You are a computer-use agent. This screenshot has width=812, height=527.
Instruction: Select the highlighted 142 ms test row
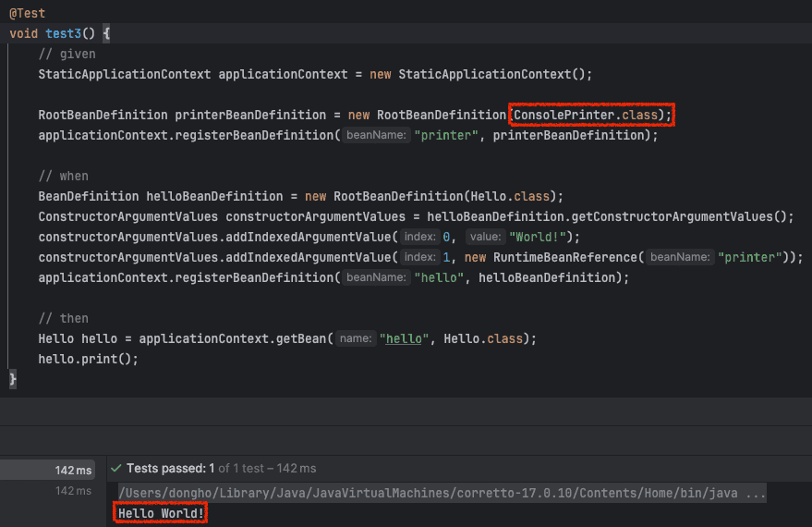coord(48,470)
